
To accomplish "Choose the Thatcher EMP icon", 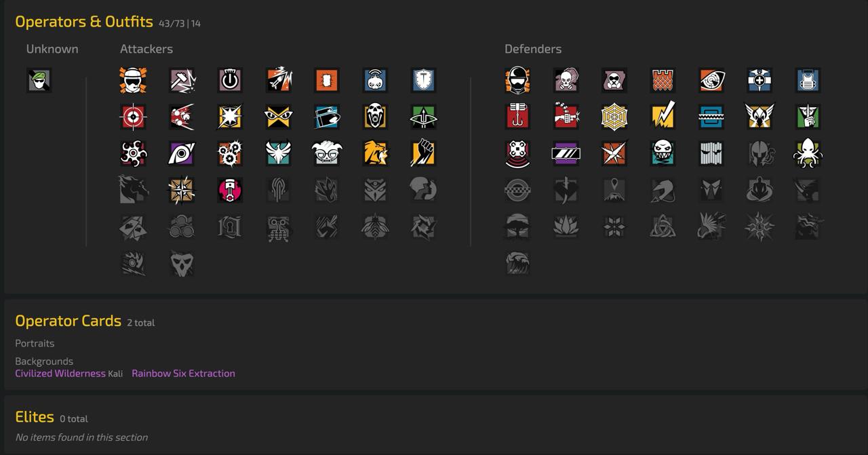I will pos(230,80).
